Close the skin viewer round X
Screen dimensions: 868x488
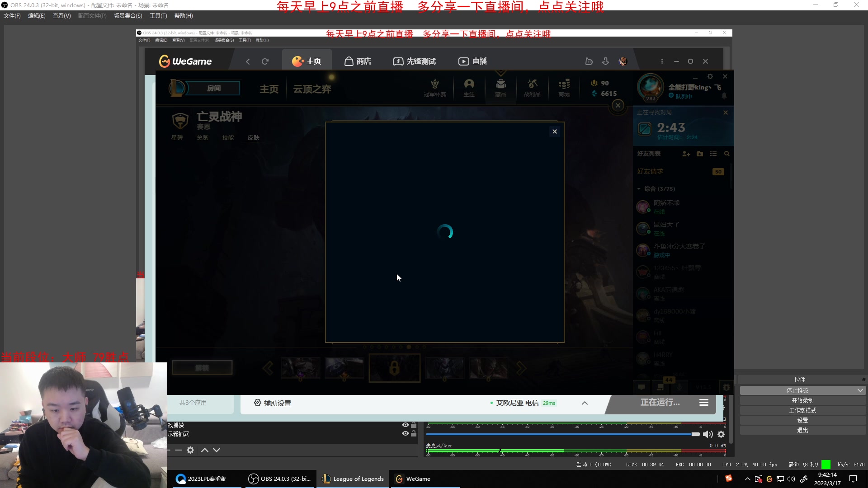[x=618, y=106]
